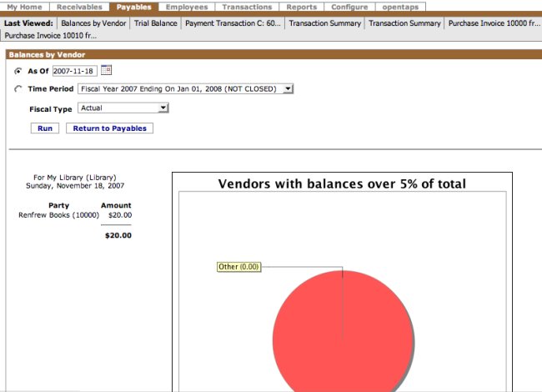This screenshot has height=392, width=542.
Task: Open the Transactions tab
Action: 246,7
